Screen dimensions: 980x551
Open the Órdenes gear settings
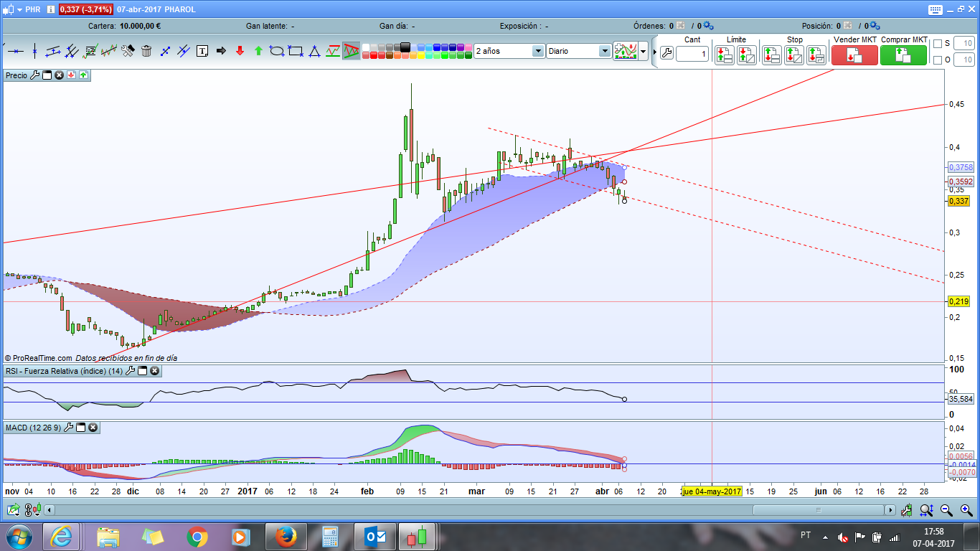(x=707, y=26)
